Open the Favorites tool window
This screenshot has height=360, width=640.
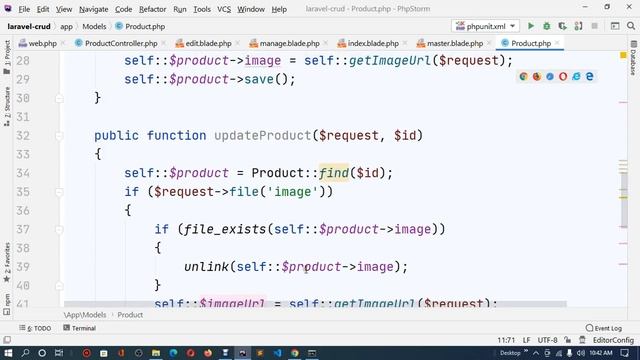point(7,262)
